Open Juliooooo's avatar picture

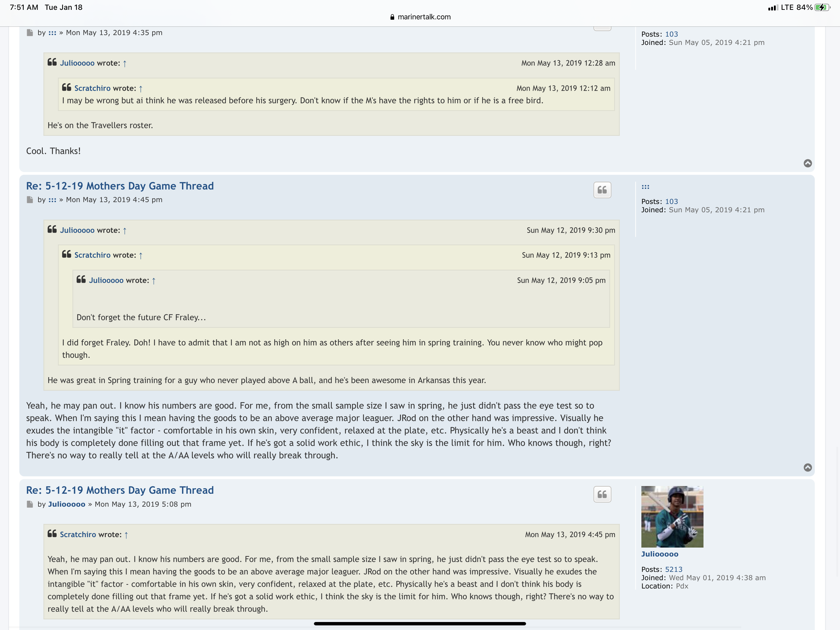[672, 517]
